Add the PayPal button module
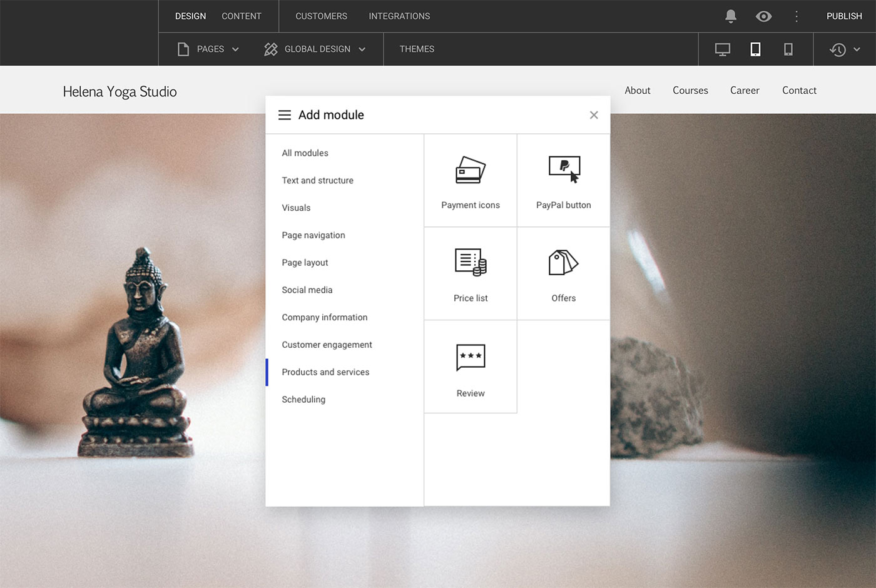 (x=564, y=181)
